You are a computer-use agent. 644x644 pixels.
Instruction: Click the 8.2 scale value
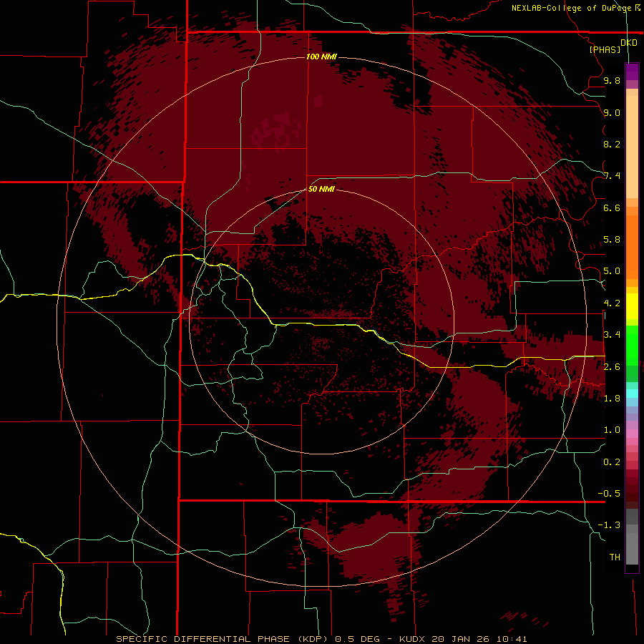click(x=612, y=144)
